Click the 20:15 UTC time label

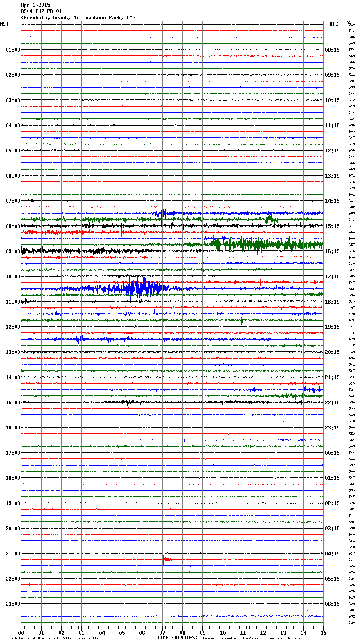coord(332,352)
